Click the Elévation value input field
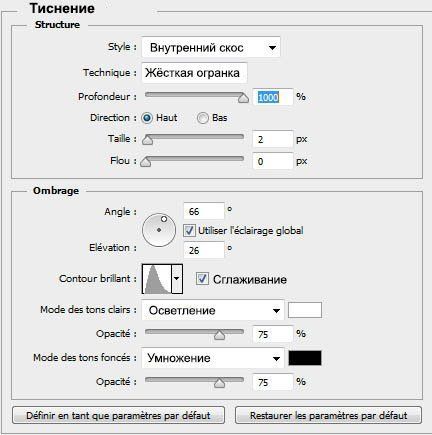The width and height of the screenshot is (432, 435). pyautogui.click(x=204, y=250)
